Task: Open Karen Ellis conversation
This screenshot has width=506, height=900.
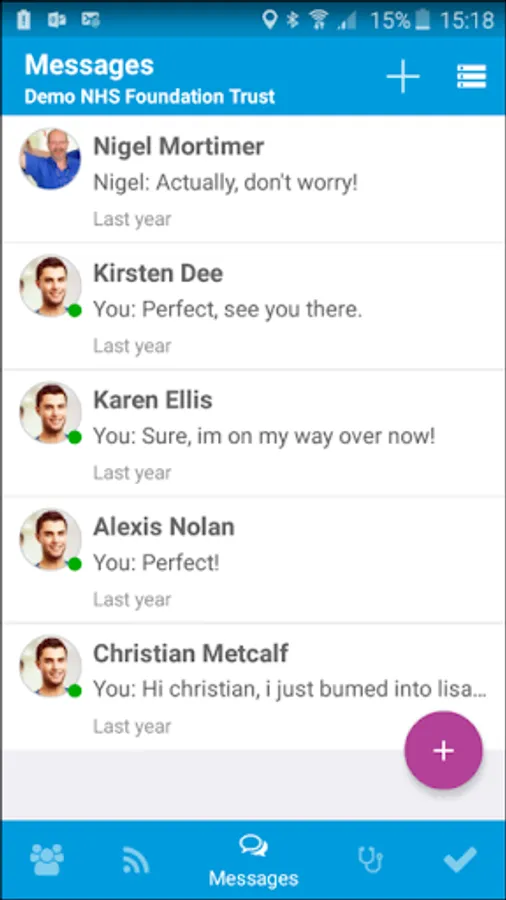Action: (253, 433)
